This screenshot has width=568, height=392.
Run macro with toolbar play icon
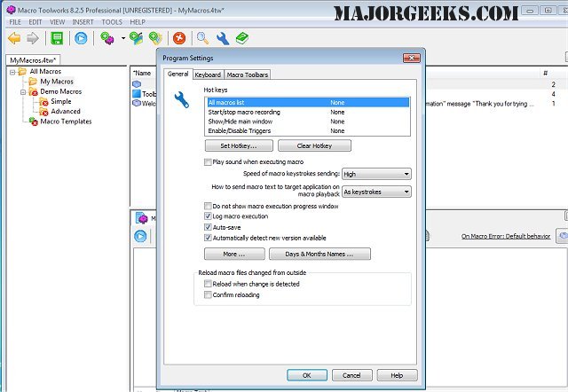pyautogui.click(x=81, y=38)
